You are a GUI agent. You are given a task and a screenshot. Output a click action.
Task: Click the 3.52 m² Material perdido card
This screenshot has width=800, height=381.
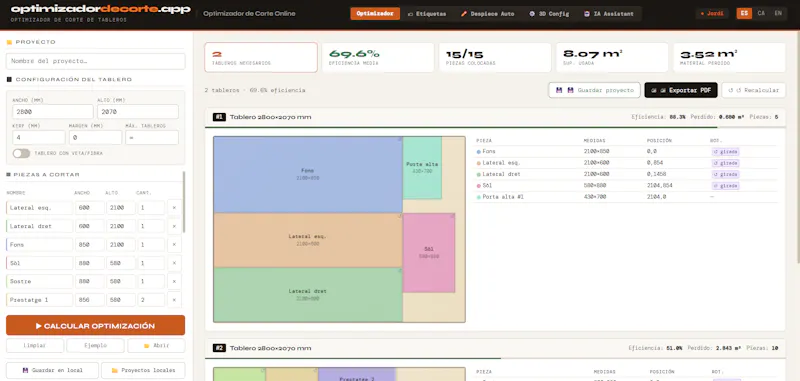click(730, 57)
